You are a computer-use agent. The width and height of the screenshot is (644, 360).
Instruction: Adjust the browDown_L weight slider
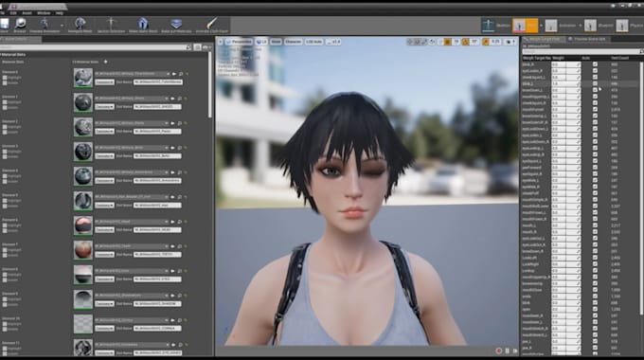566,90
